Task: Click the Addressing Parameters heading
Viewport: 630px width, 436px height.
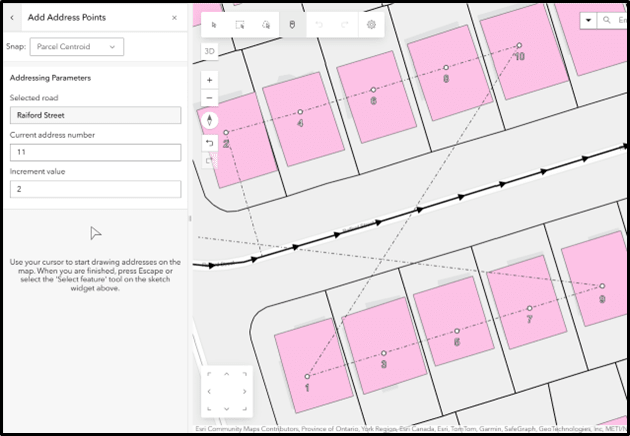Action: 50,78
